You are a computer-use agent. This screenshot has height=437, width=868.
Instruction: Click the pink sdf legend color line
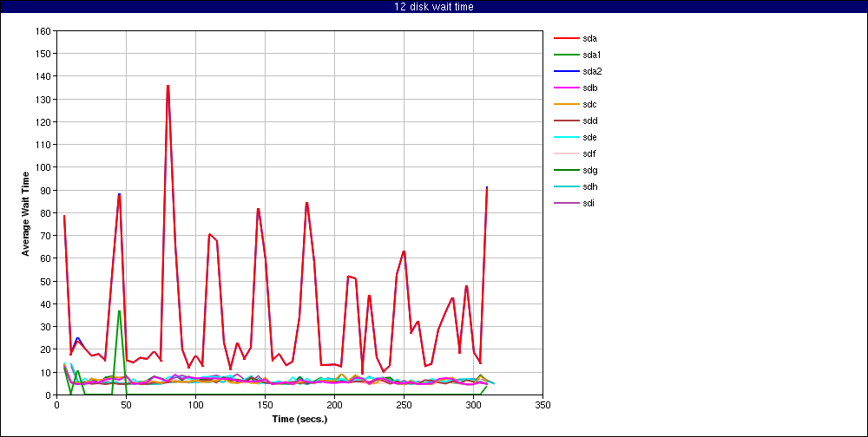pos(566,153)
